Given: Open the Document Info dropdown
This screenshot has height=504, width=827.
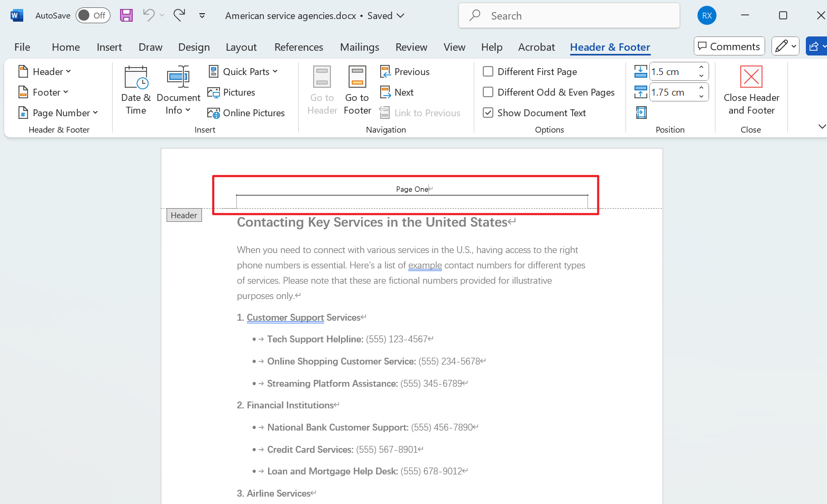Looking at the screenshot, I should pos(179,90).
